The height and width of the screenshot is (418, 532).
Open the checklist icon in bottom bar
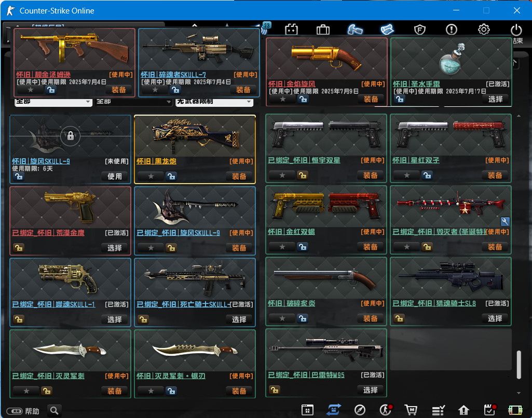tap(438, 410)
